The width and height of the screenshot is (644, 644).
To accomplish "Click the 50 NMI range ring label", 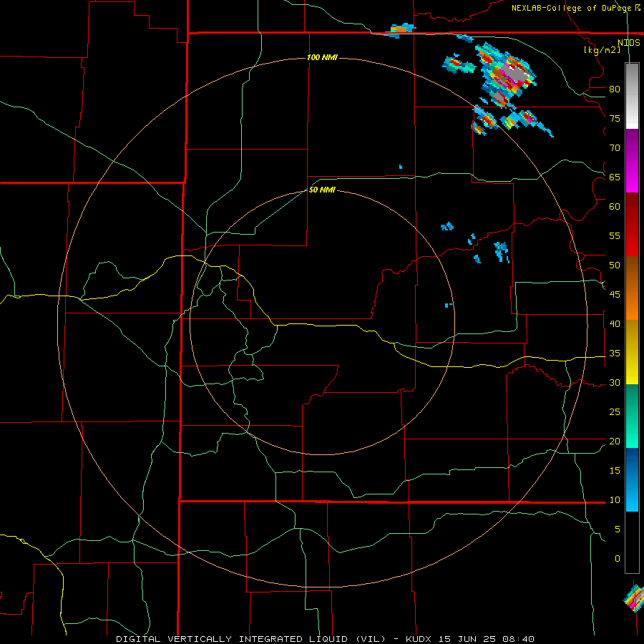I will (x=323, y=190).
